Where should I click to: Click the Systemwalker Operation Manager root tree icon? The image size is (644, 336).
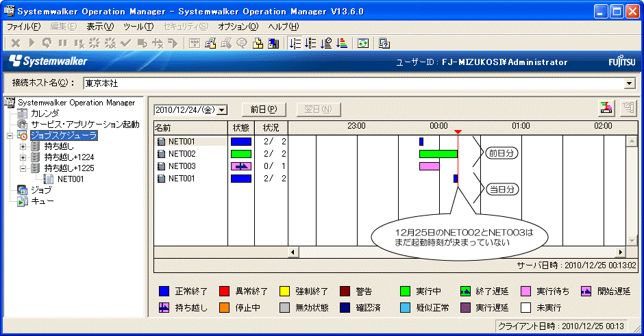click(10, 102)
